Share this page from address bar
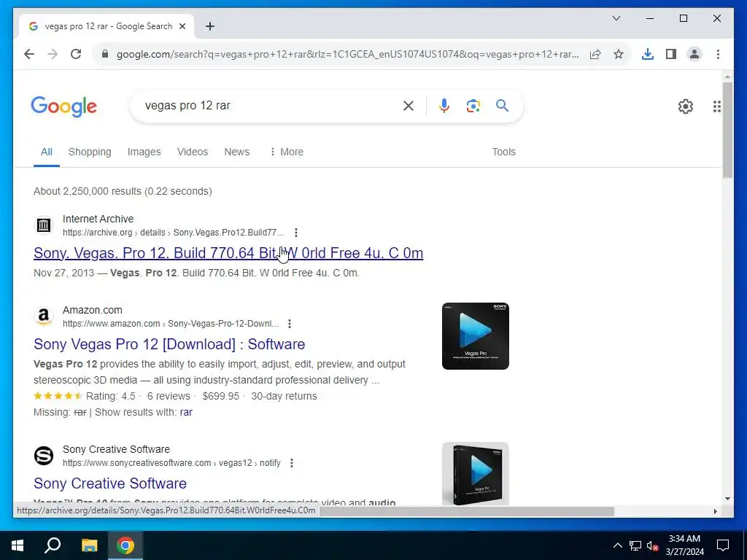This screenshot has height=560, width=747. (x=595, y=54)
